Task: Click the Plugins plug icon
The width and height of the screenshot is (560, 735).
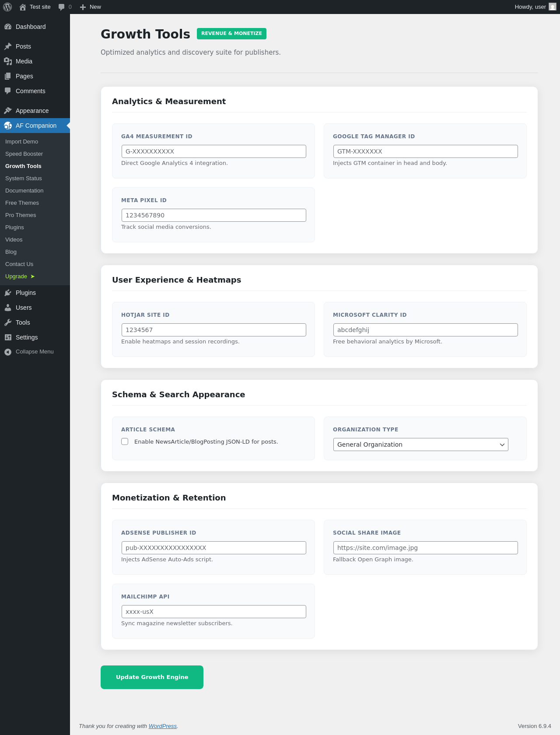Action: [x=8, y=293]
